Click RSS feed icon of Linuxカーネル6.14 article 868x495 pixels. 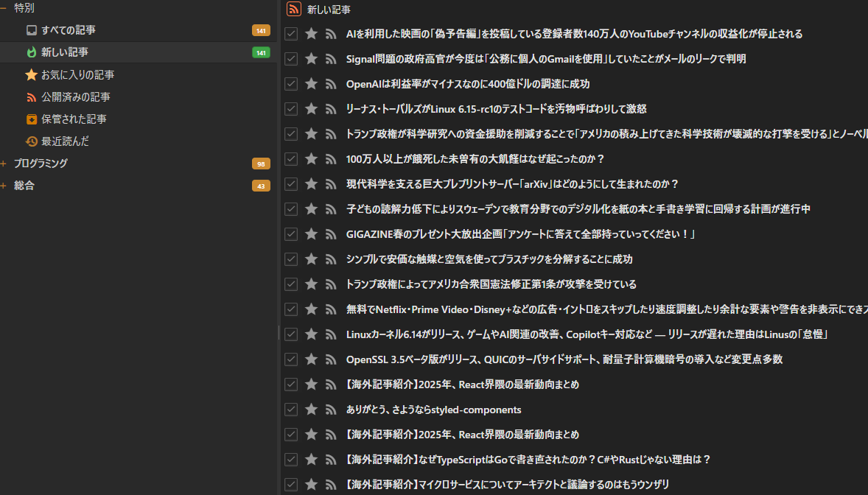(331, 334)
